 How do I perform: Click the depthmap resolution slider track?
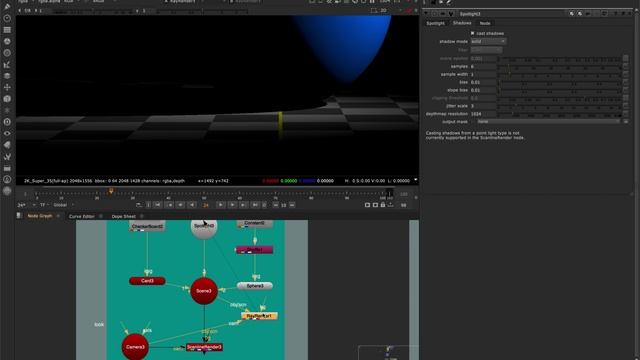click(x=560, y=114)
